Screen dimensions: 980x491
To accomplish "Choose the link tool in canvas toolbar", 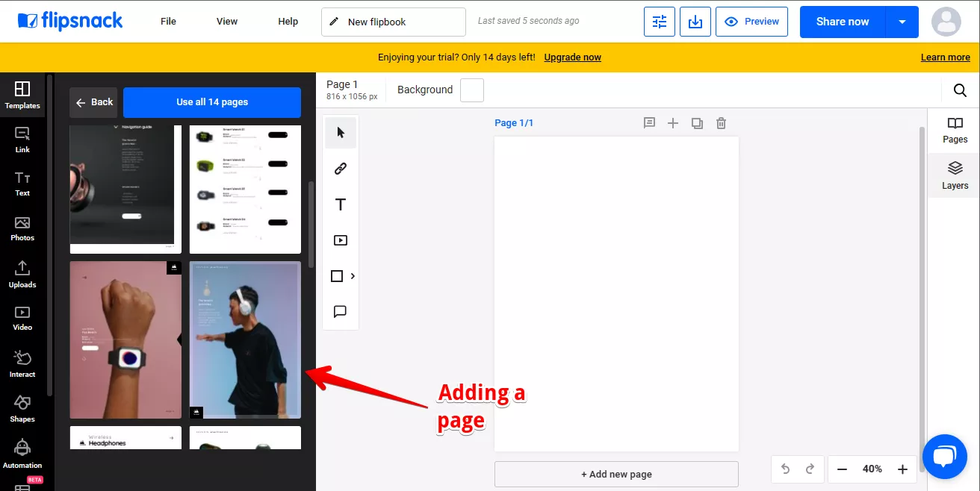I will (x=341, y=169).
